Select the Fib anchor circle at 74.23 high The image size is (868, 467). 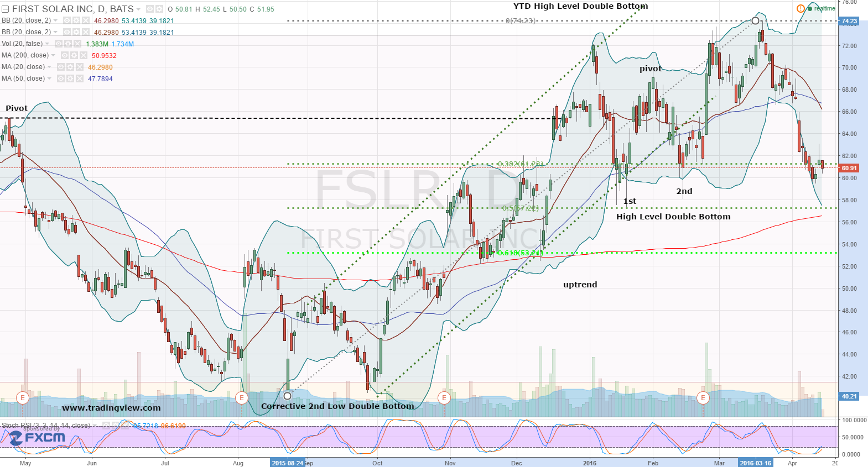click(755, 21)
